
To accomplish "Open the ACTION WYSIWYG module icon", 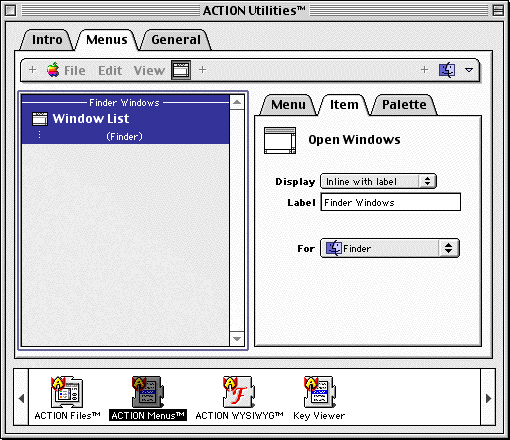I will [x=239, y=392].
